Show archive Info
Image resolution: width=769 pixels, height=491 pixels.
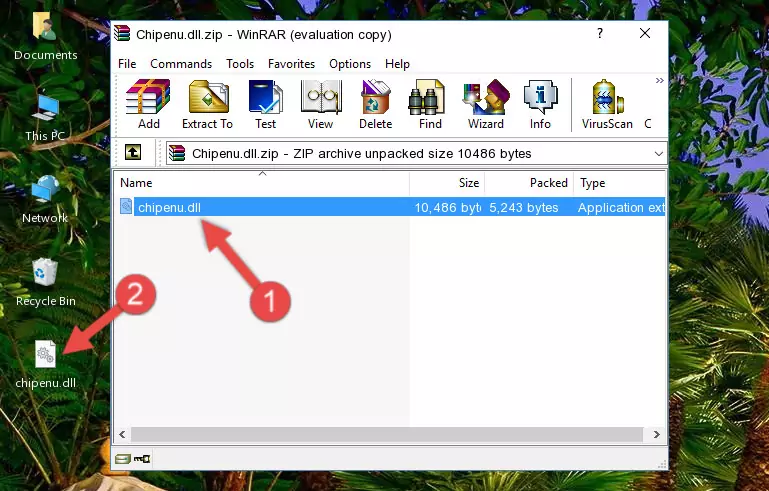coord(540,104)
